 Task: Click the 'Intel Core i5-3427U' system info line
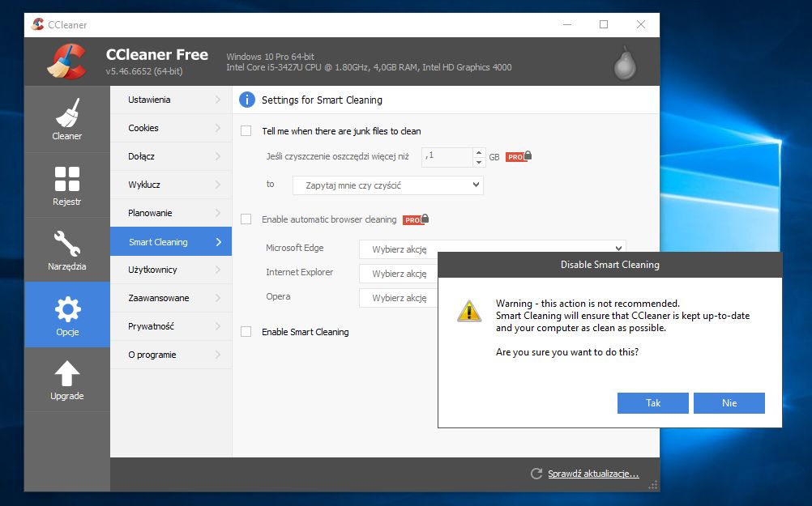pyautogui.click(x=369, y=67)
